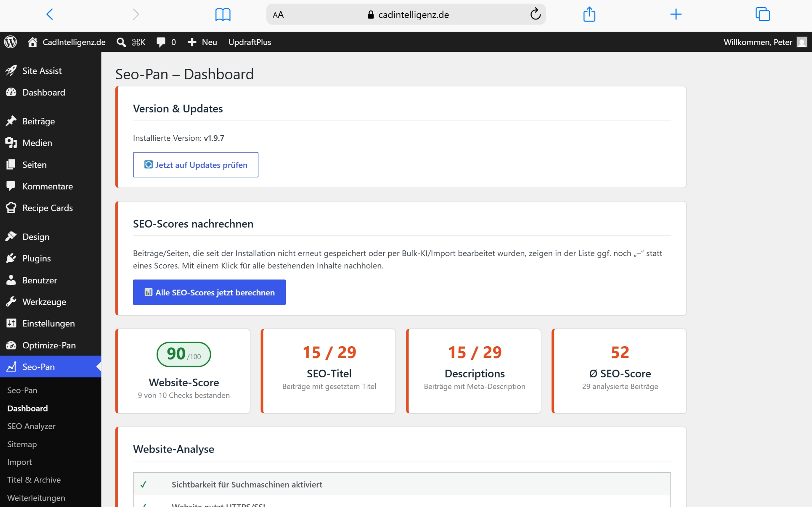
Task: Click the Descriptions 15 / 29 card
Action: (474, 371)
